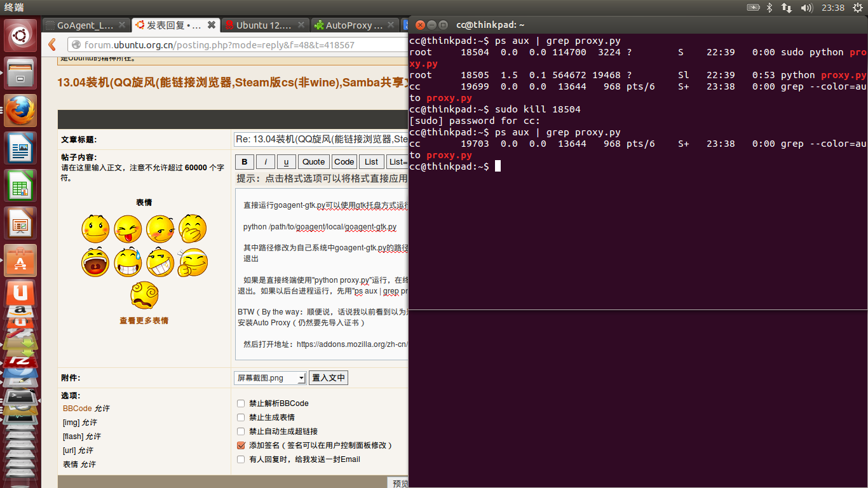
Task: Enable the 禁止生成表情 checkbox
Action: [241, 417]
